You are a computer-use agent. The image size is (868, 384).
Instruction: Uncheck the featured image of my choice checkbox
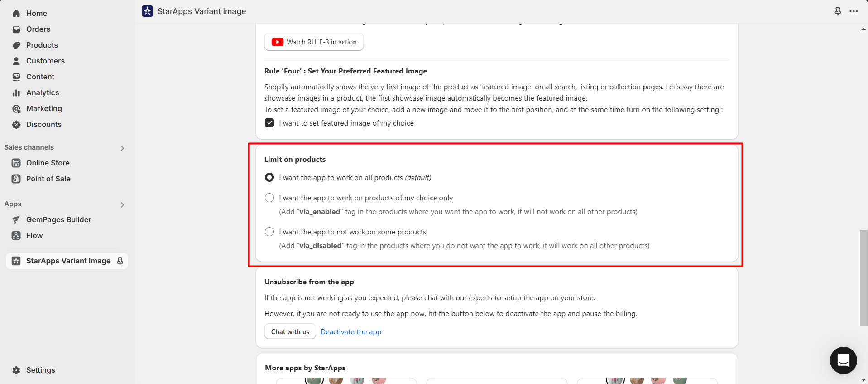point(269,123)
